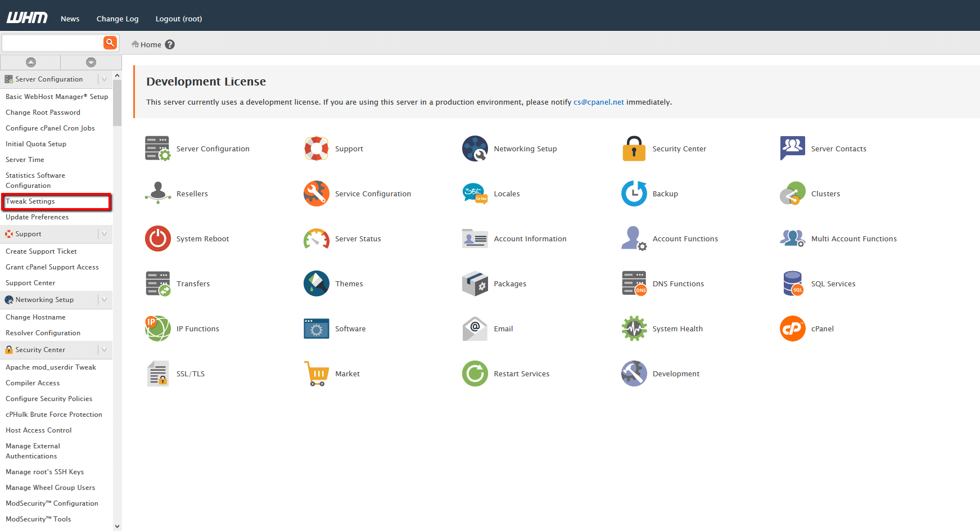Collapse all sidebar sections with up arrow
The width and height of the screenshot is (980, 531).
click(x=31, y=62)
